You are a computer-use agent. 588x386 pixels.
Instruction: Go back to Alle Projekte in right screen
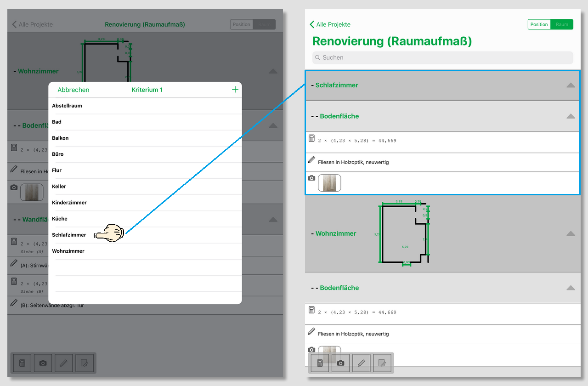click(x=330, y=24)
